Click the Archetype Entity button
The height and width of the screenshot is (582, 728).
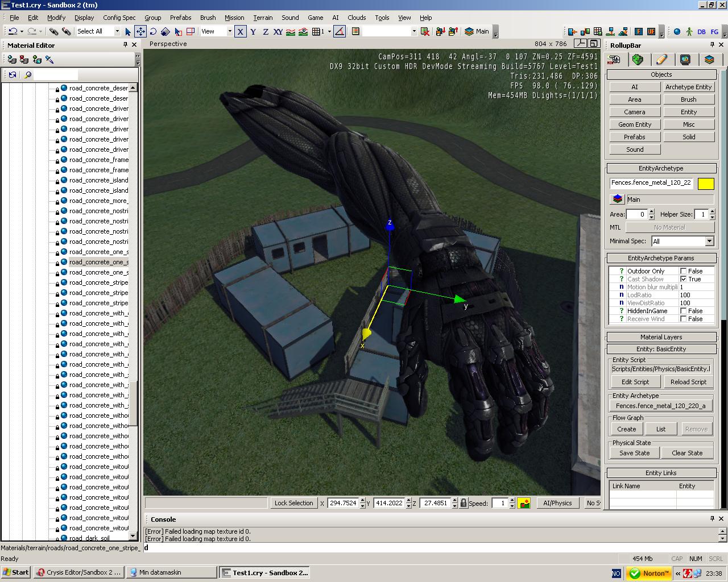click(688, 87)
